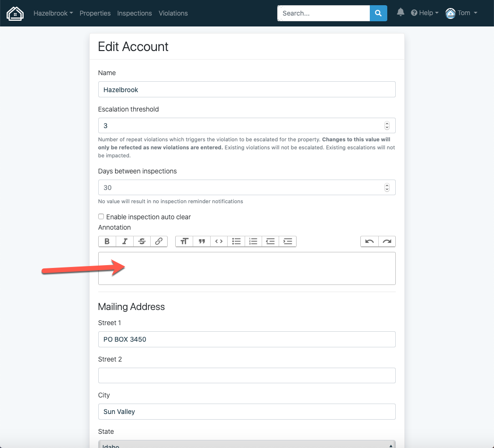Click the Street 1 field
This screenshot has height=448, width=494.
point(247,339)
